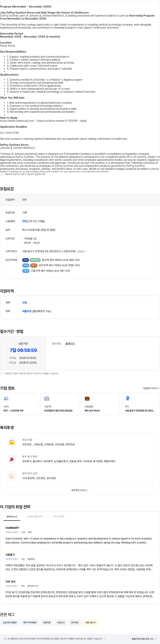Image resolution: width=160 pixels, height=644 pixels.
Task: Click the info icon beside 채용정보에 잘못된 내용이
Action: click(x=2, y=174)
